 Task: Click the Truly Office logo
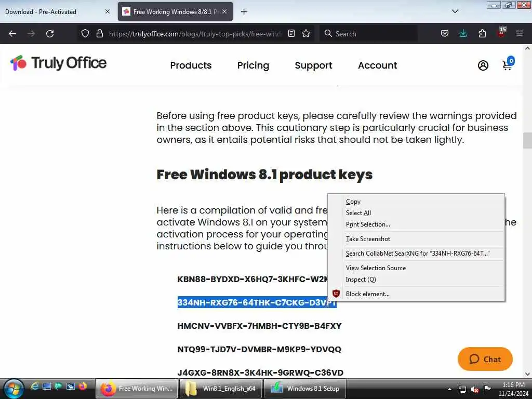(x=58, y=63)
